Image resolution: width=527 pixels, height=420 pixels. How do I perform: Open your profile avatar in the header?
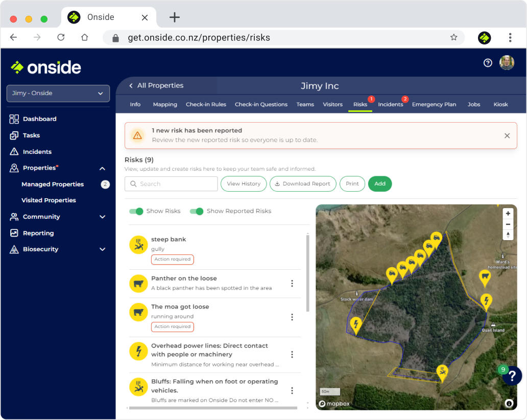pyautogui.click(x=507, y=62)
